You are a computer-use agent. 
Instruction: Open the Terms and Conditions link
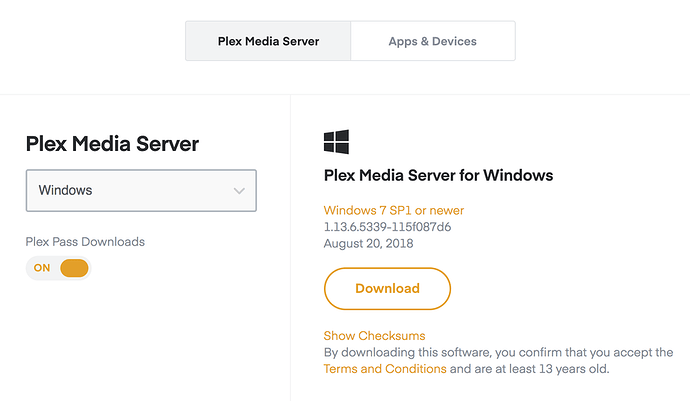tap(385, 369)
